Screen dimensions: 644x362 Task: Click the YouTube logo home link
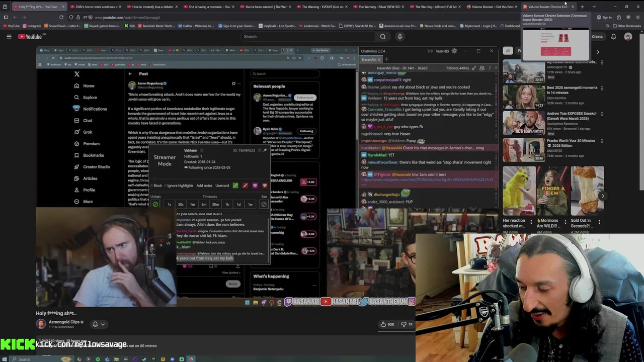click(30, 36)
